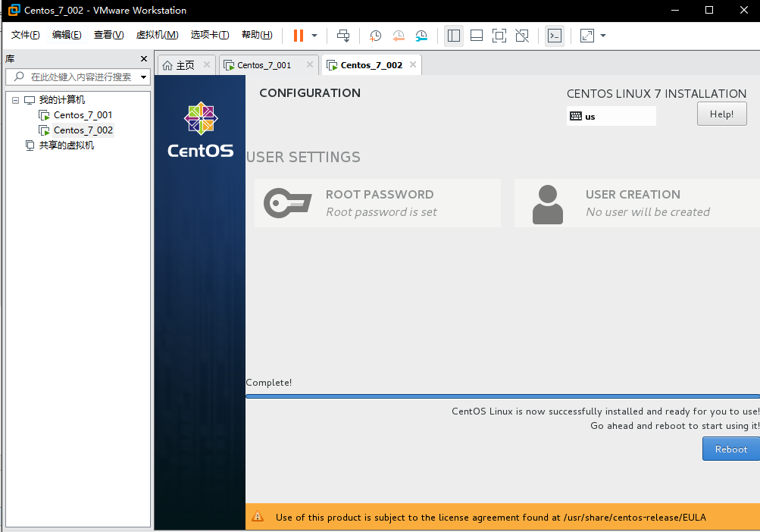Screen dimensions: 760x532
Task: Switch to the 主页 tab
Action: (x=185, y=65)
